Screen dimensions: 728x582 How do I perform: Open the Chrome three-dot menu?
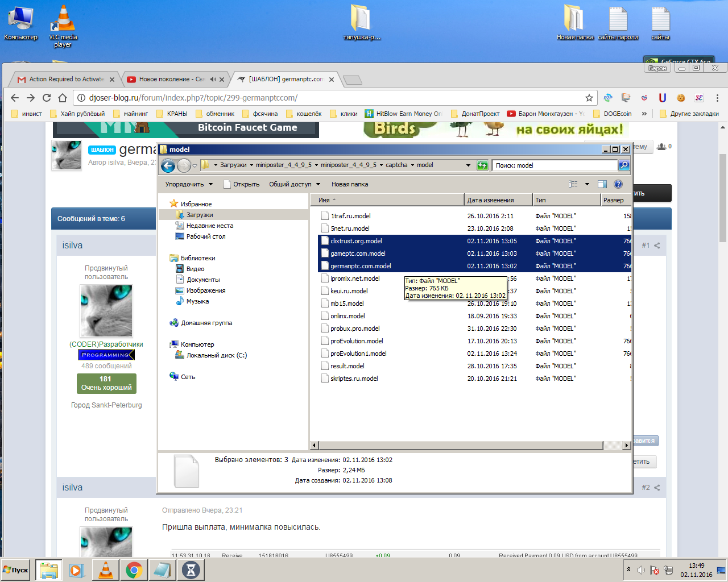click(x=717, y=98)
